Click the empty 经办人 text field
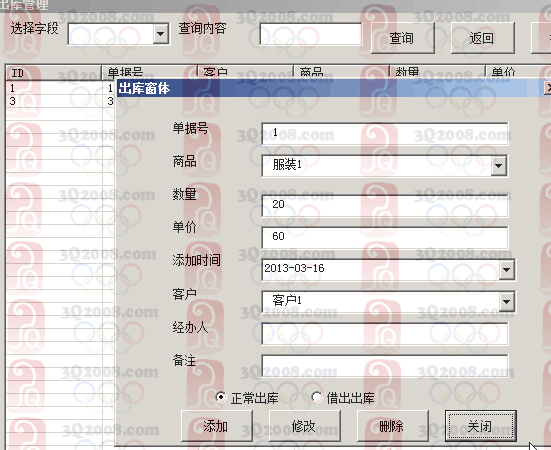This screenshot has height=450, width=551. click(385, 333)
